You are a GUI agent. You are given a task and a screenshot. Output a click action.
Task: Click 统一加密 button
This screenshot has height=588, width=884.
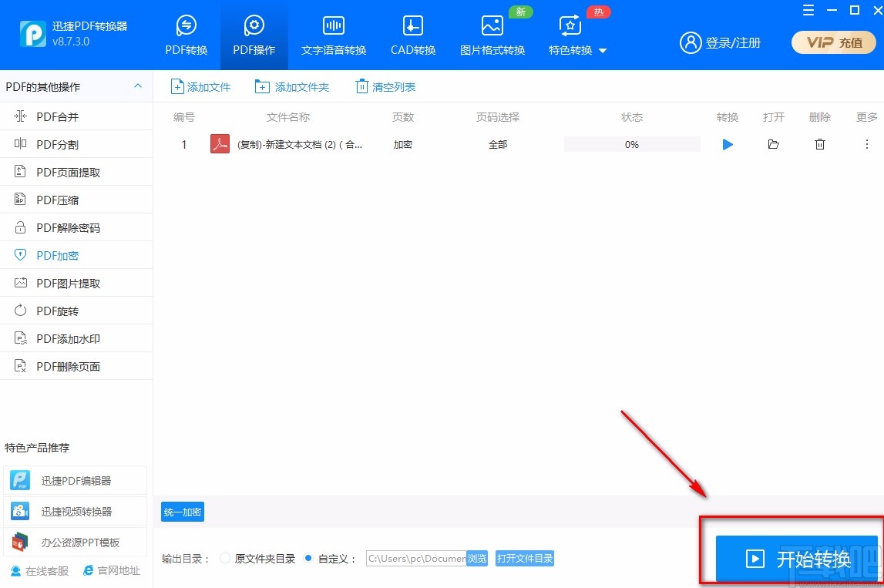tap(183, 512)
